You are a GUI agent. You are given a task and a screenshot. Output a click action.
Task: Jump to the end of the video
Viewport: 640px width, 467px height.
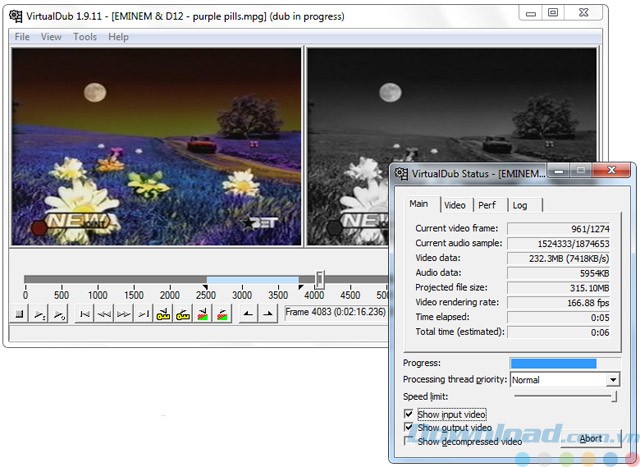[x=143, y=314]
